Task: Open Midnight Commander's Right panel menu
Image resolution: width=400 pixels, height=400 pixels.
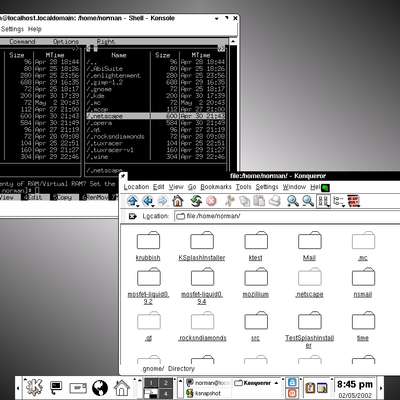Action: [106, 42]
